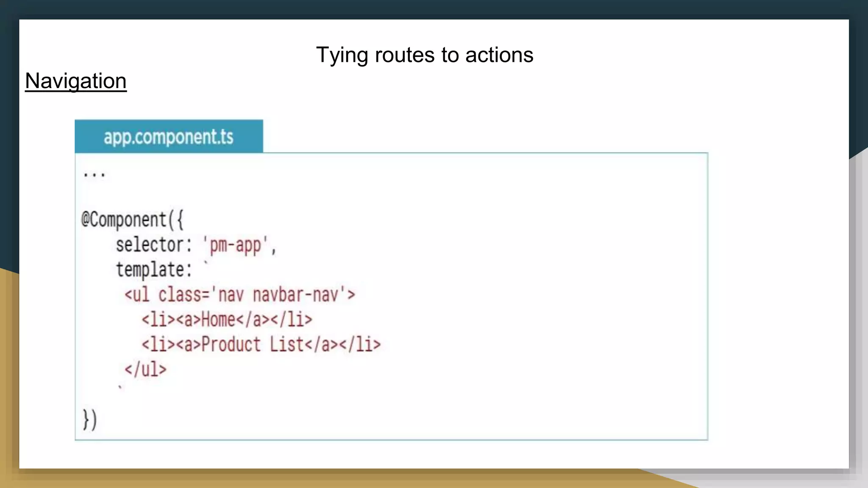Click the '...' ellipsis line in code
The width and height of the screenshot is (868, 488).
tap(94, 174)
